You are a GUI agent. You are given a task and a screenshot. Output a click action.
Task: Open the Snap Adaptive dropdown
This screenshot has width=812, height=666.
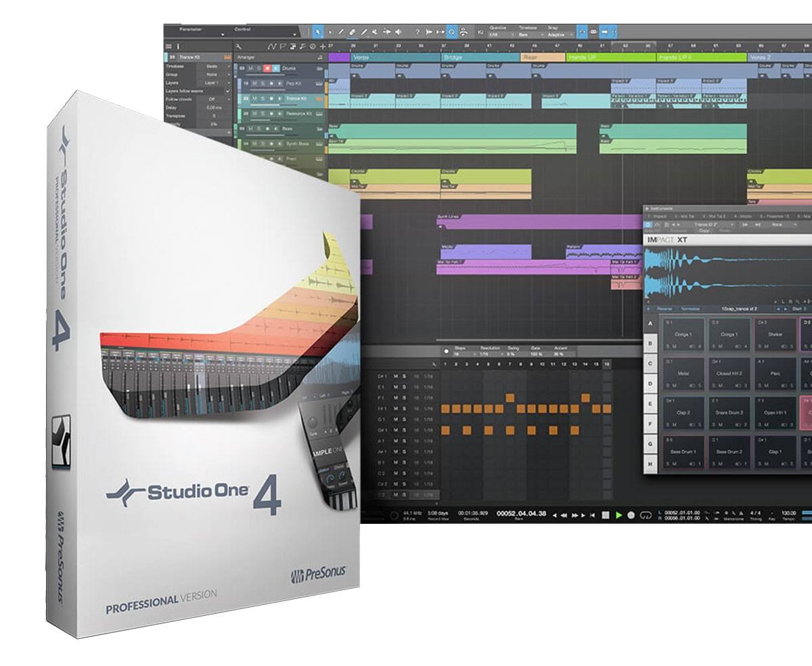coord(560,35)
